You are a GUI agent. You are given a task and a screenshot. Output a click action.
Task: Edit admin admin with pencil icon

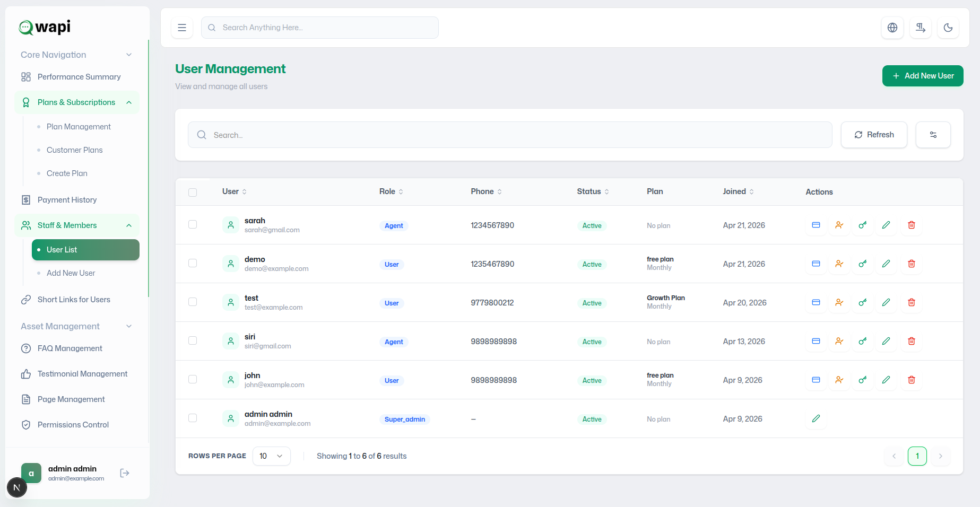point(816,418)
